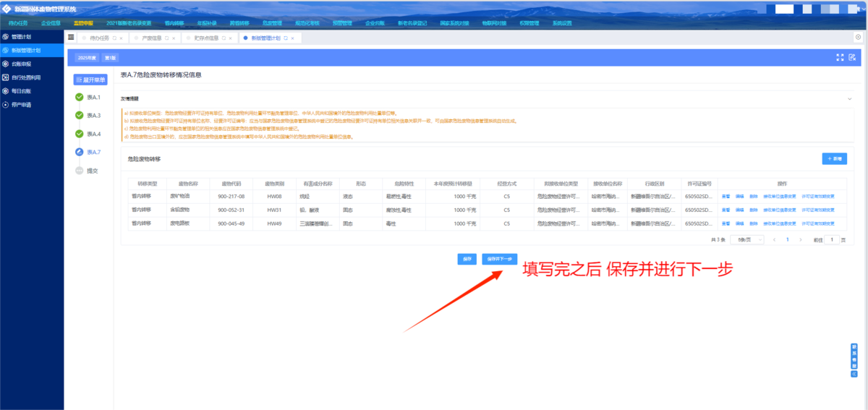This screenshot has height=410, width=868.
Task: Open 跨省转移 in top navigation
Action: coord(239,23)
